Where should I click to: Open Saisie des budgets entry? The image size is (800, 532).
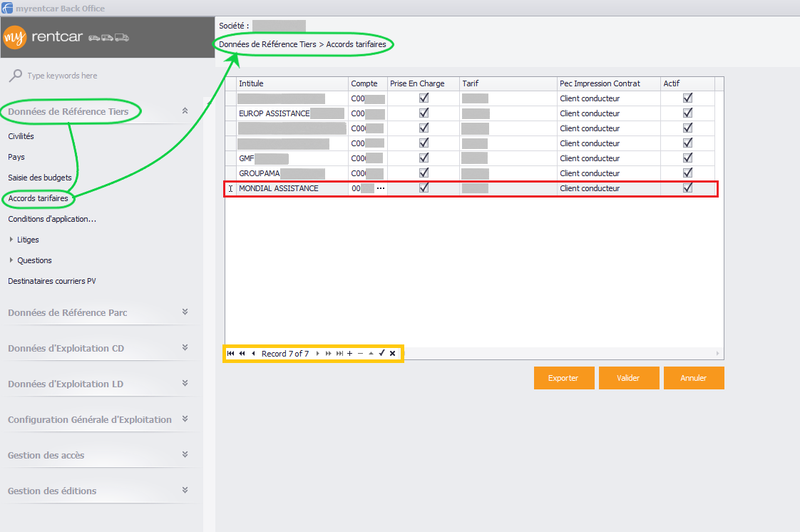point(40,178)
